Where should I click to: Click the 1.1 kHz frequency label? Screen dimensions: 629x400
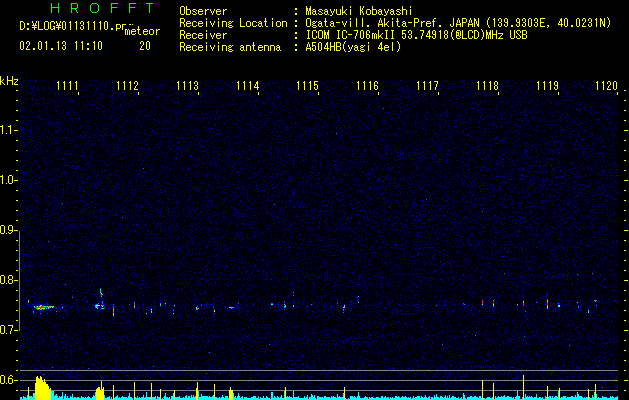click(x=8, y=130)
